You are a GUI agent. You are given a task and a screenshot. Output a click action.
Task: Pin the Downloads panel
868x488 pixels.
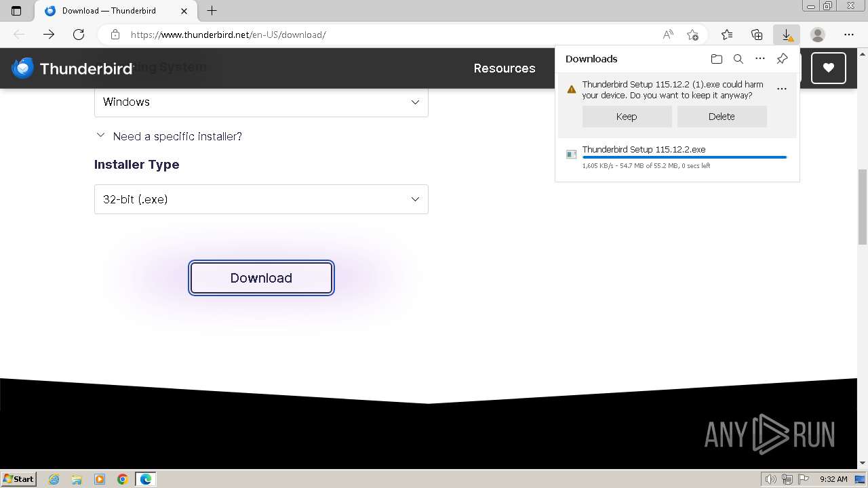[782, 59]
